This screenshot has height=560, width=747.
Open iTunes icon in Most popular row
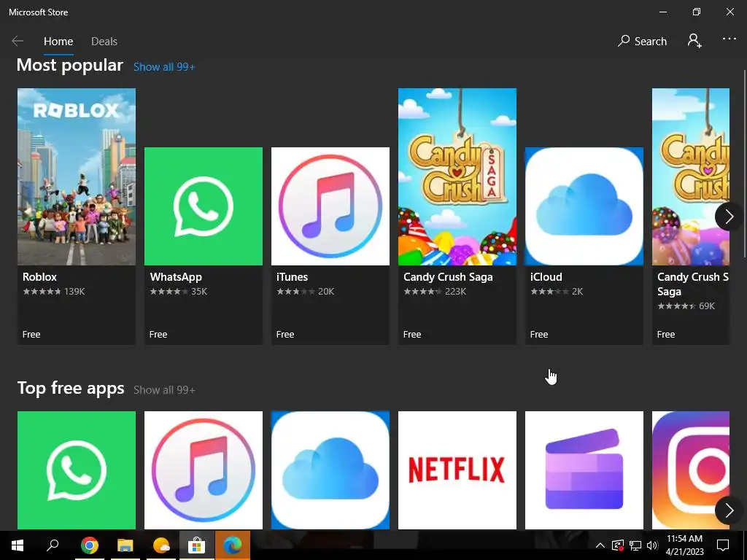tap(330, 206)
